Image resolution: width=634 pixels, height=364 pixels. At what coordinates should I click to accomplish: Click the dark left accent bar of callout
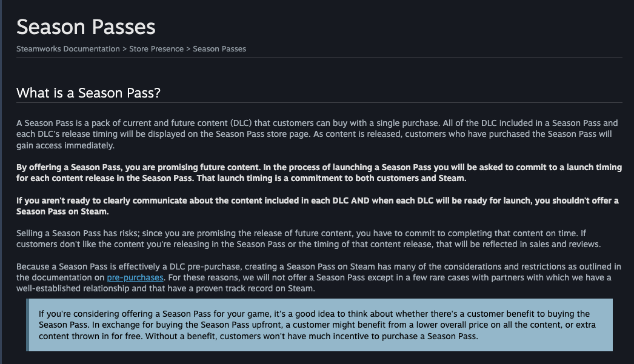pyautogui.click(x=27, y=325)
